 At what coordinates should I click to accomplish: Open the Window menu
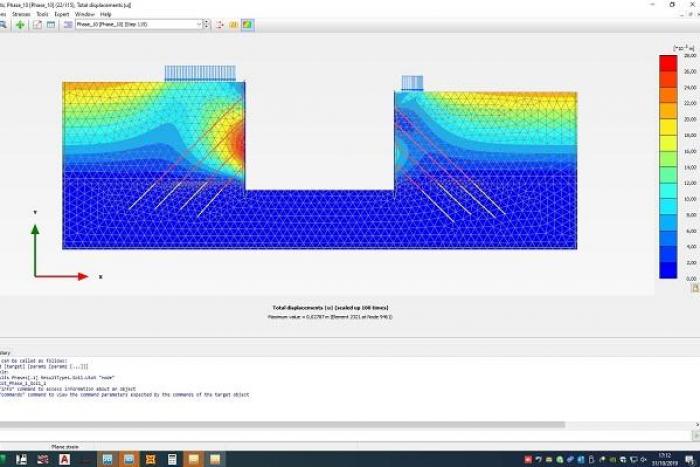(x=84, y=14)
